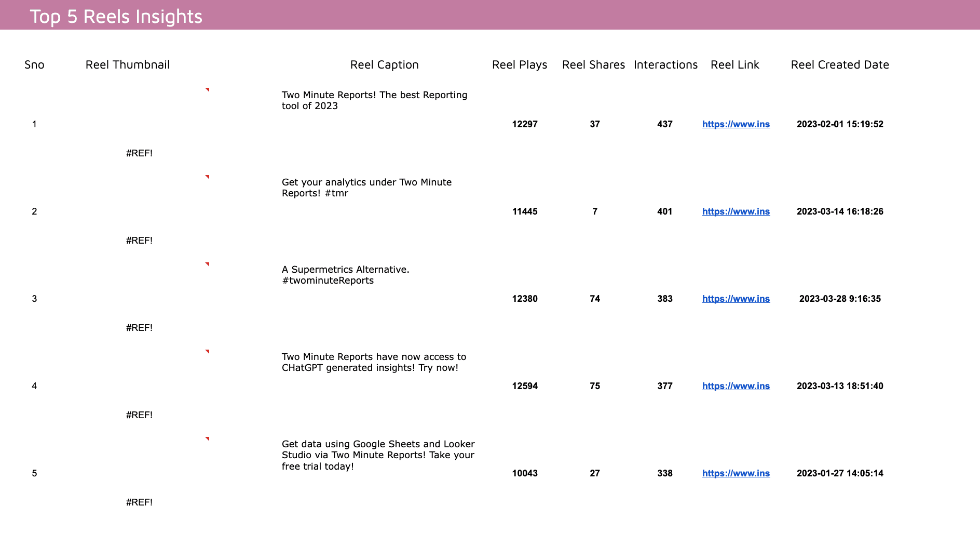Select the date 2023-03-14 16:18:26
Screen dimensions: 980x533
(x=840, y=211)
